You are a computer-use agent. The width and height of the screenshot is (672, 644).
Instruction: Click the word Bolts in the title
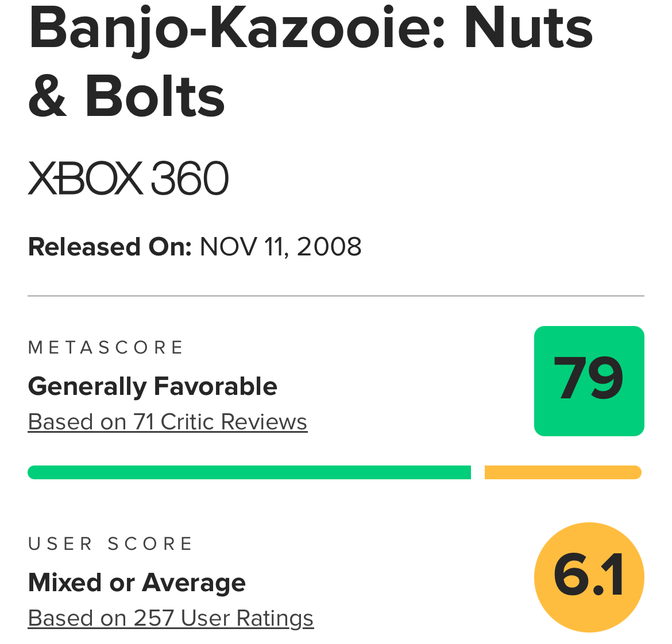coord(155,96)
